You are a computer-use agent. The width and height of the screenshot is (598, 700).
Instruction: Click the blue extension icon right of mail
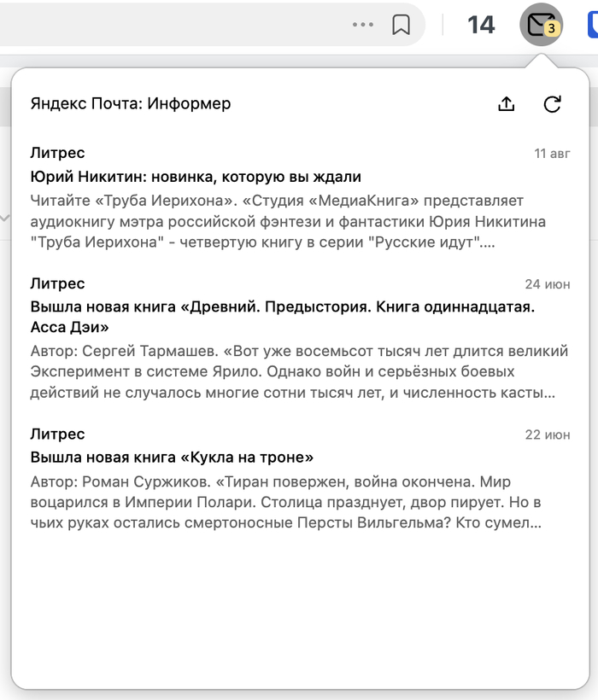593,24
